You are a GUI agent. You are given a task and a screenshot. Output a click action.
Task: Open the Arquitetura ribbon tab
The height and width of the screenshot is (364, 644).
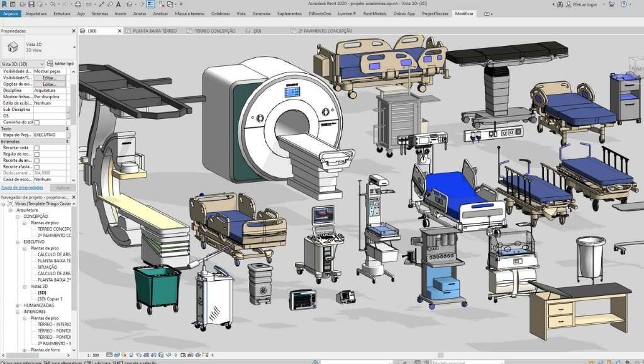click(x=36, y=13)
